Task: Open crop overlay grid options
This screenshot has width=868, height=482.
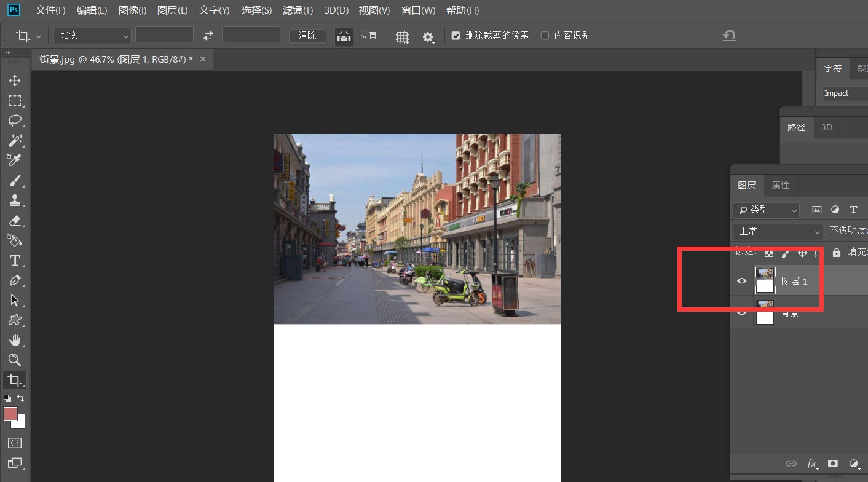Action: point(402,37)
